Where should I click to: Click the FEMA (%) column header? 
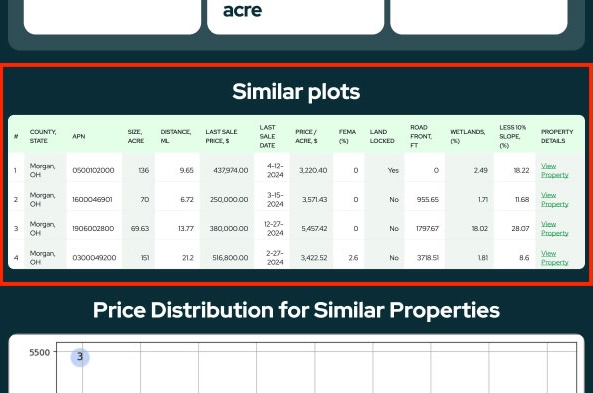point(347,136)
